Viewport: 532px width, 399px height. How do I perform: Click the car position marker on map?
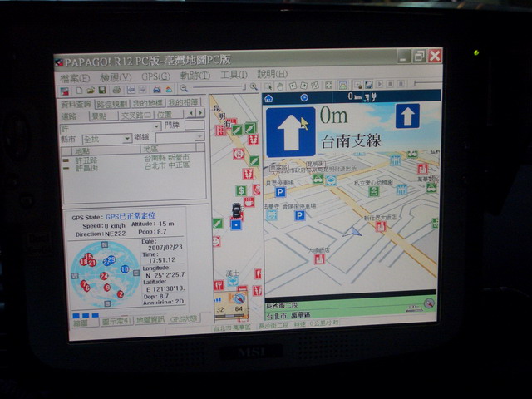pos(236,210)
